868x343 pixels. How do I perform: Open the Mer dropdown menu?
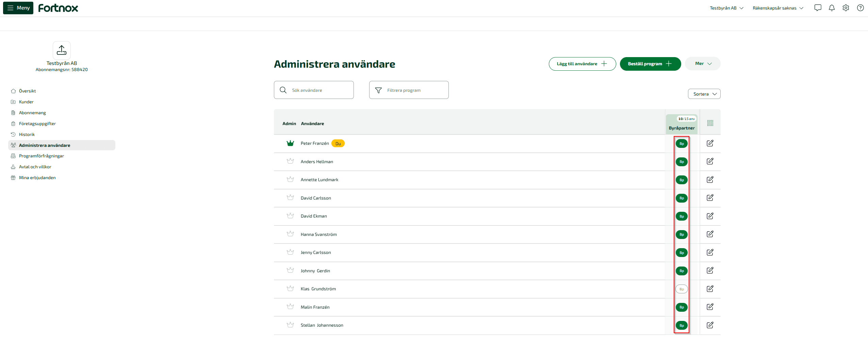[703, 64]
